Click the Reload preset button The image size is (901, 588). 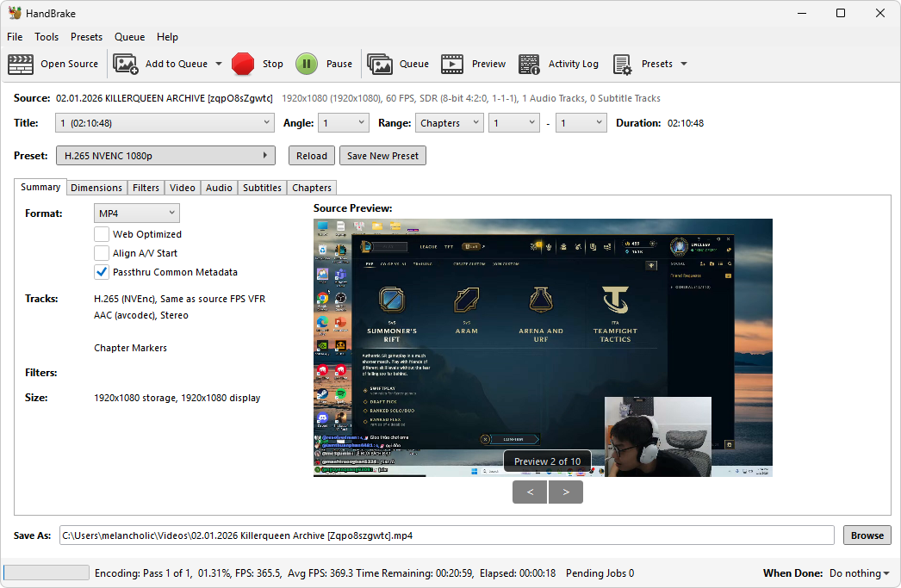[x=312, y=156]
